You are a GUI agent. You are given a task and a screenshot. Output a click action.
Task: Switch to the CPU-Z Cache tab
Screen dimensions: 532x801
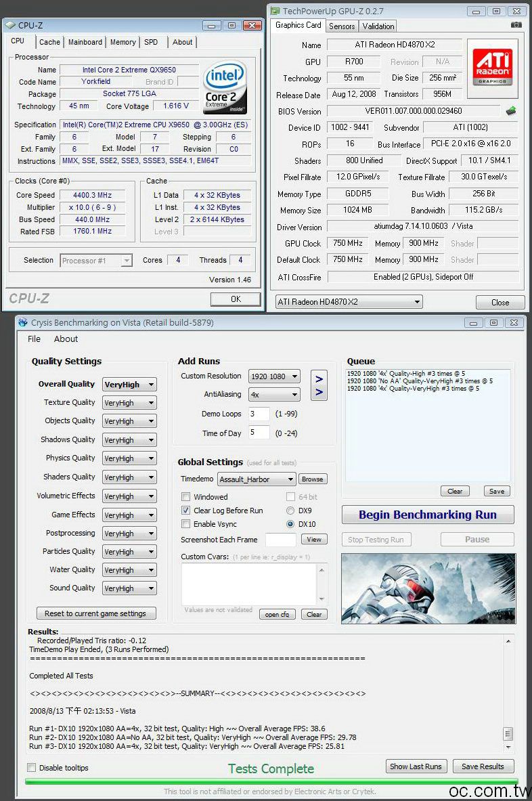point(49,42)
